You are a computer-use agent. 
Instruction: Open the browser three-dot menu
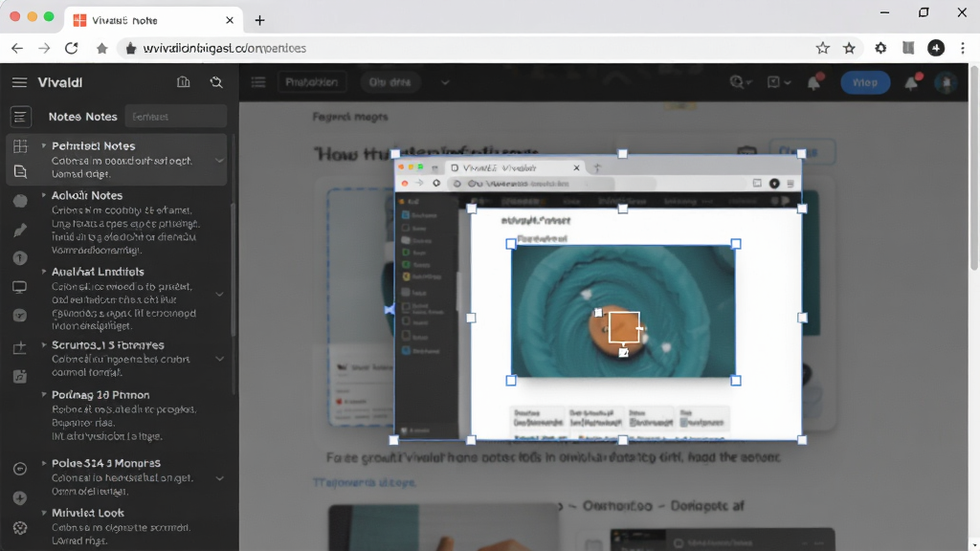click(x=963, y=48)
